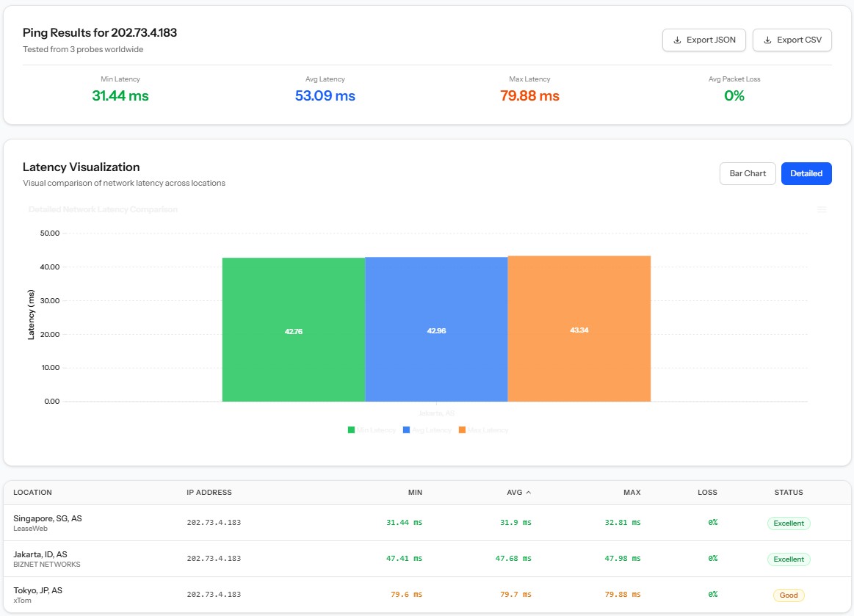Click the Jakarta, AS chart axis label
The width and height of the screenshot is (854, 616).
[436, 413]
